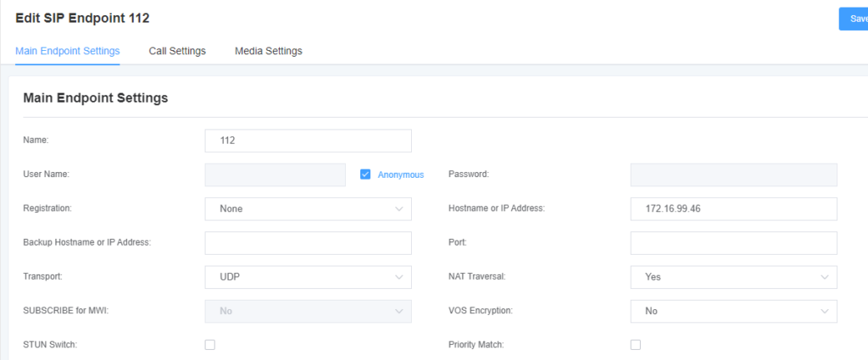Image resolution: width=868 pixels, height=360 pixels.
Task: Click the Registration dropdown chevron arrow
Action: pos(399,208)
